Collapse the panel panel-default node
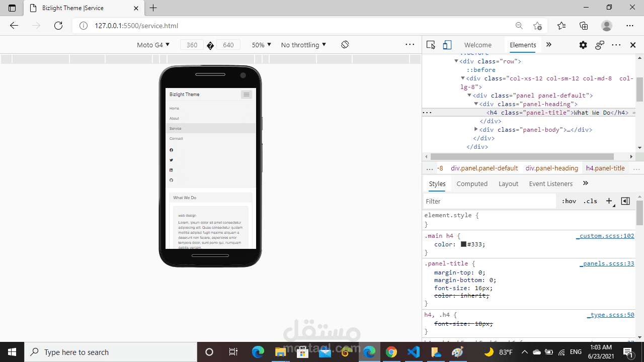The height and width of the screenshot is (362, 644). pyautogui.click(x=469, y=96)
